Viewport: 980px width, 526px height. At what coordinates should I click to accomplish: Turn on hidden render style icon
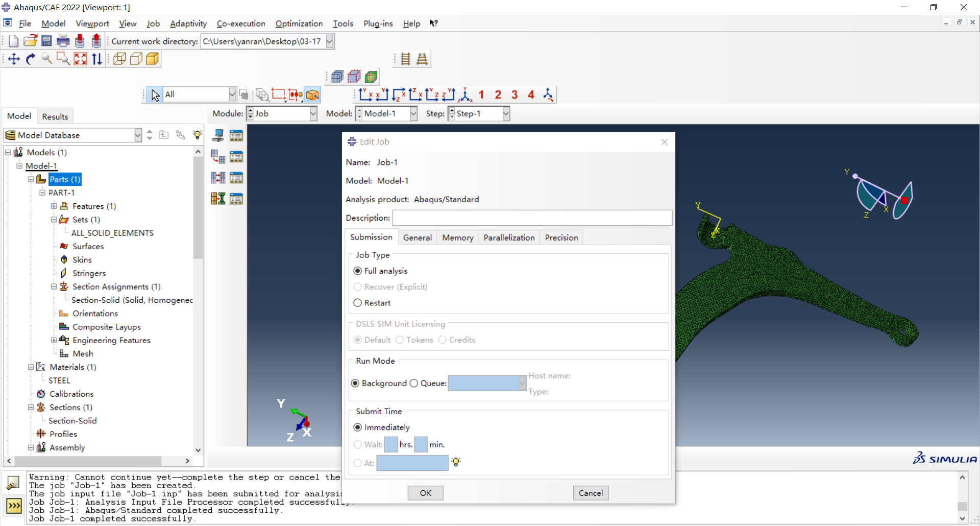[136, 59]
